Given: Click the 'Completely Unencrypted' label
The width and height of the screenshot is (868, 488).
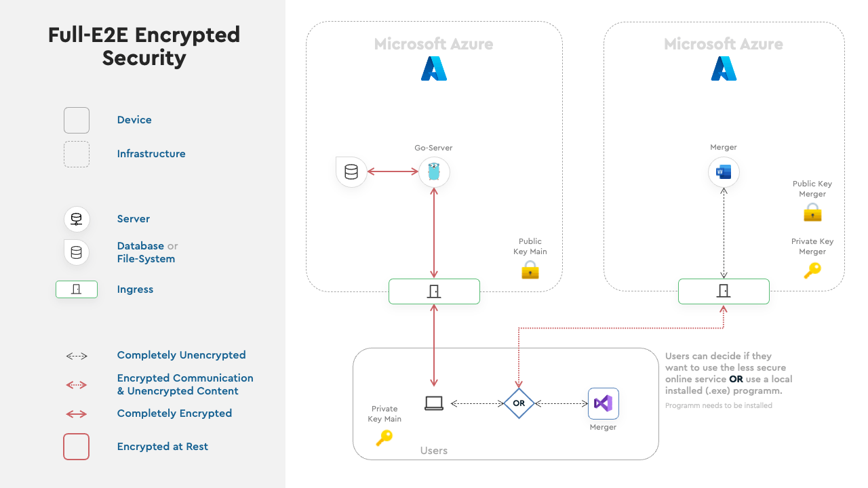Looking at the screenshot, I should click(x=181, y=355).
